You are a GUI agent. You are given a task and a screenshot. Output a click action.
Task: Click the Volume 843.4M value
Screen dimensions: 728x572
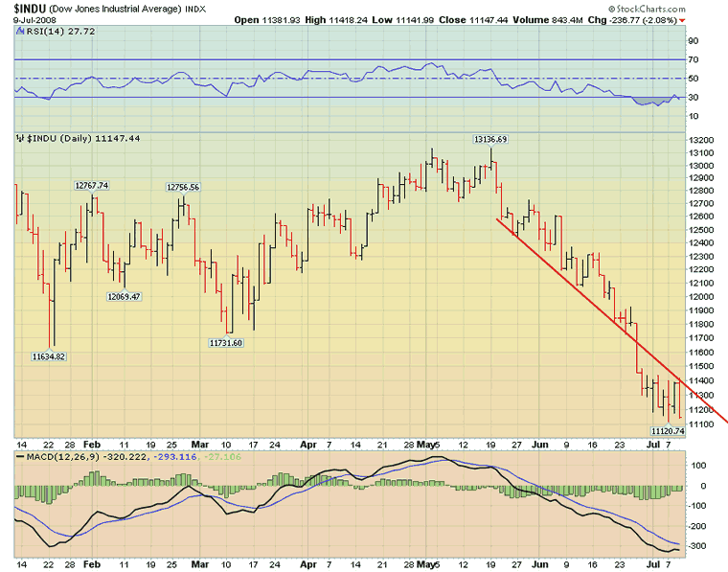click(x=547, y=20)
